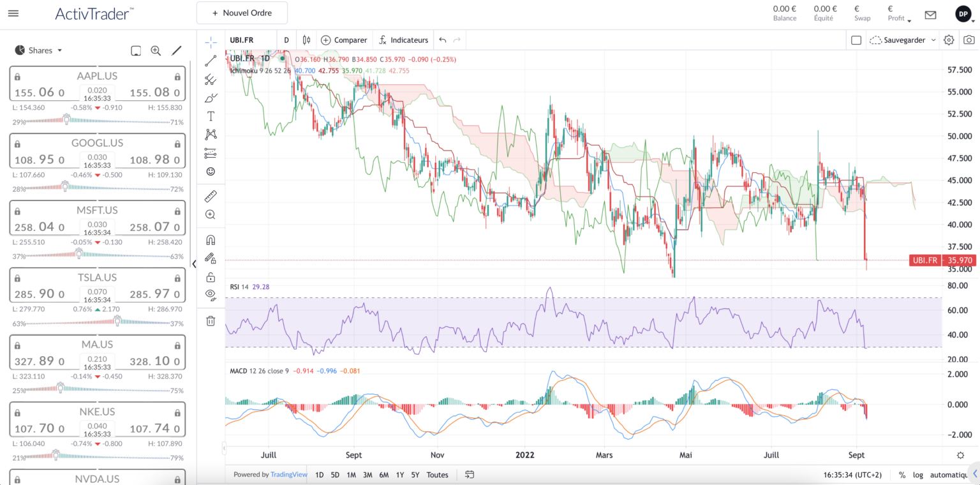Hide drawings using the eye toggle
Screen dimensions: 980x485
point(211,295)
